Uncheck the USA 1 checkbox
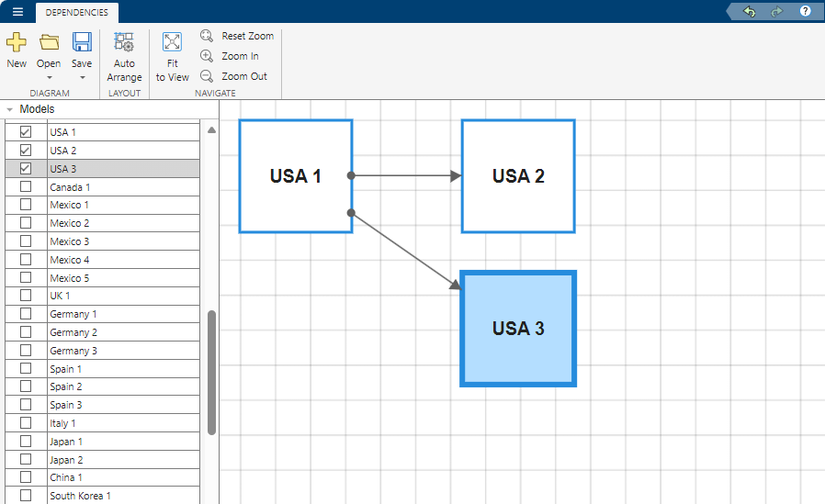 pyautogui.click(x=26, y=132)
